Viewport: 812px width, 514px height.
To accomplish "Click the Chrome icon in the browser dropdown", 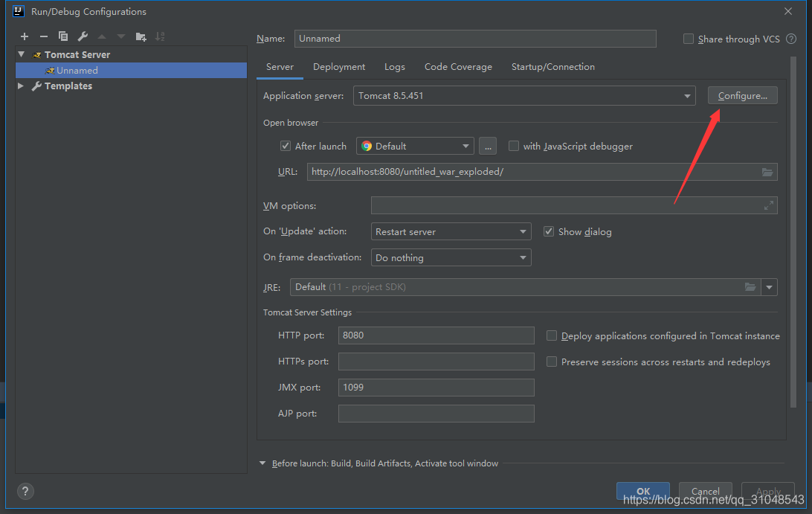I will [x=367, y=146].
